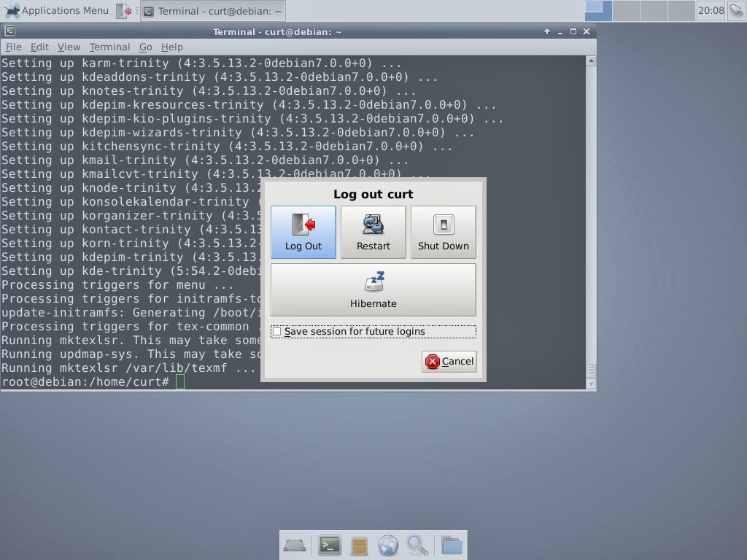Open the Applications Menu
747x560 pixels.
57,10
